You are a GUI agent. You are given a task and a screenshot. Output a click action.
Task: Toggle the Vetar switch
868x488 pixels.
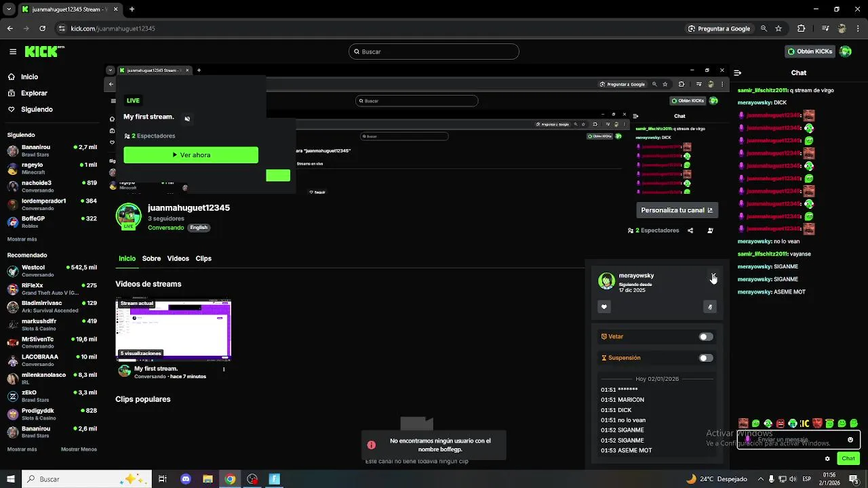(706, 337)
